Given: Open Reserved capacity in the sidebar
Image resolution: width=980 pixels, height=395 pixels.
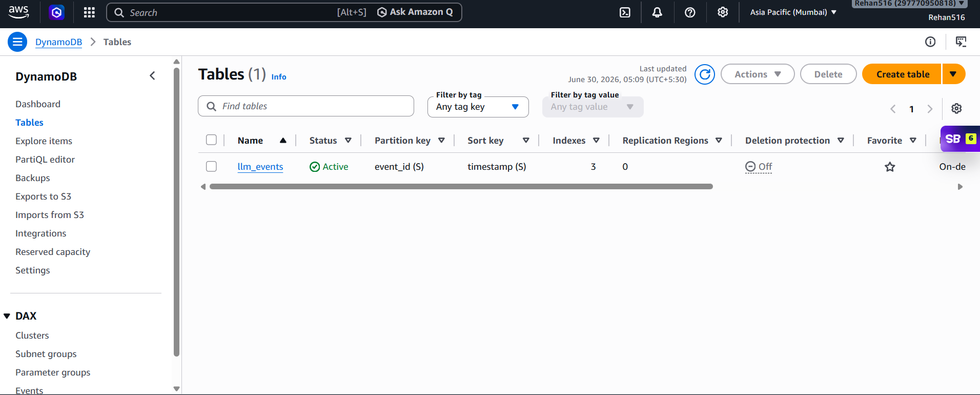Looking at the screenshot, I should (53, 252).
